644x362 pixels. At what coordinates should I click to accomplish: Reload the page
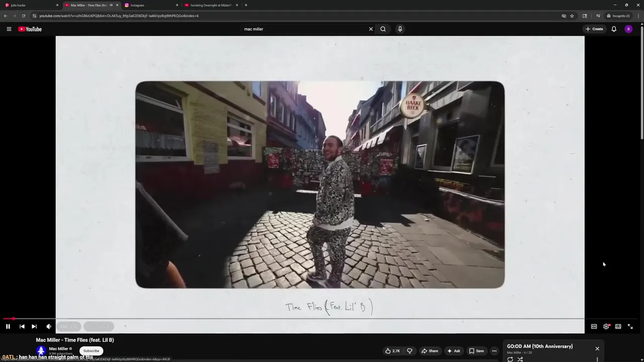[24, 16]
